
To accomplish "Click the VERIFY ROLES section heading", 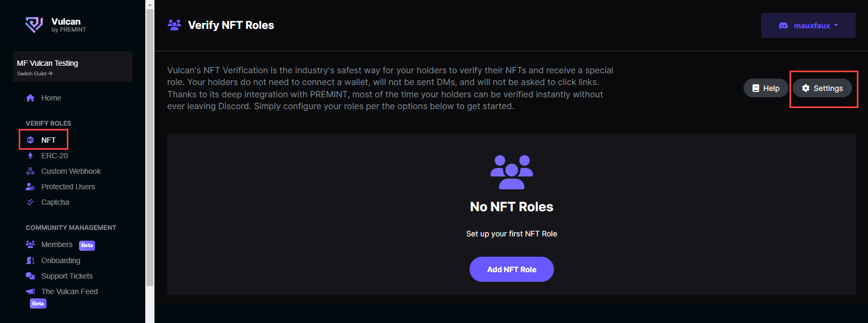I will coord(48,124).
